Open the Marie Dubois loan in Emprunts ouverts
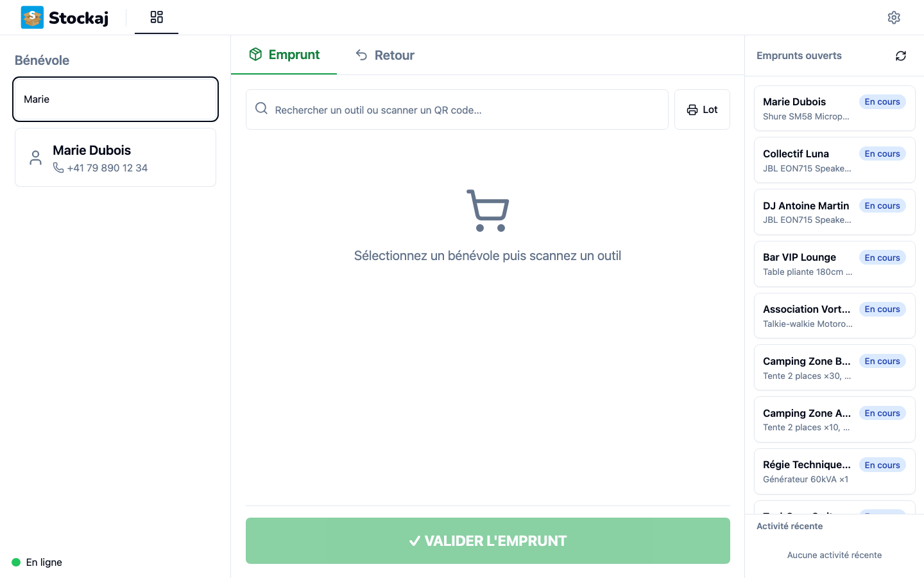This screenshot has height=578, width=924. pyautogui.click(x=834, y=108)
